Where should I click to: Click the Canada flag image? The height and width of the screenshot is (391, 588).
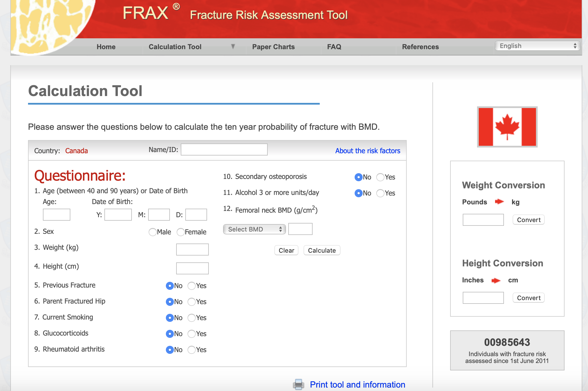[507, 127]
